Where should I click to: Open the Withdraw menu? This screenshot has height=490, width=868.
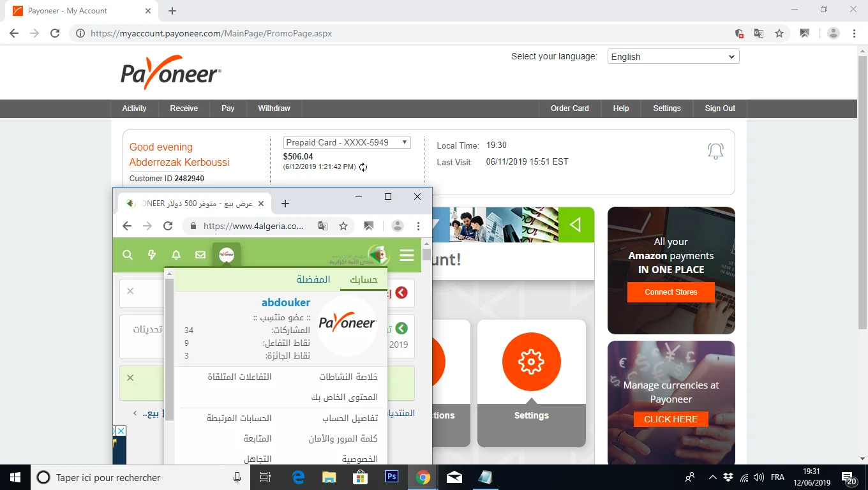[x=274, y=108]
